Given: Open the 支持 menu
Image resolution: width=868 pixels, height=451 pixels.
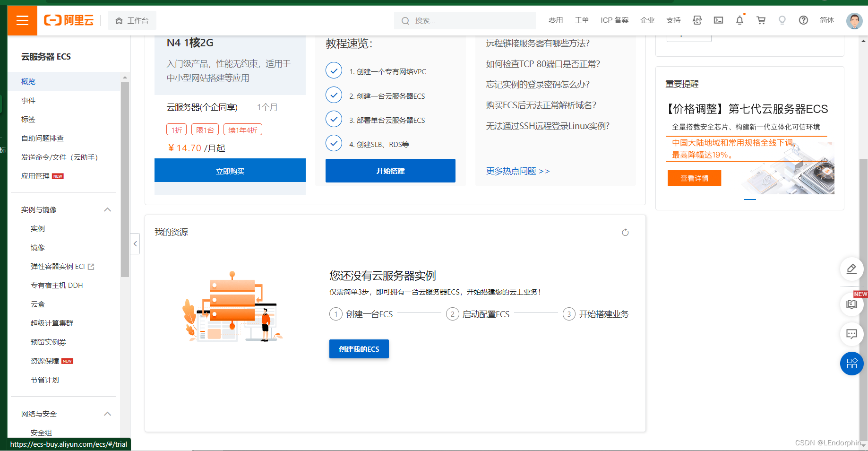Looking at the screenshot, I should (x=673, y=20).
